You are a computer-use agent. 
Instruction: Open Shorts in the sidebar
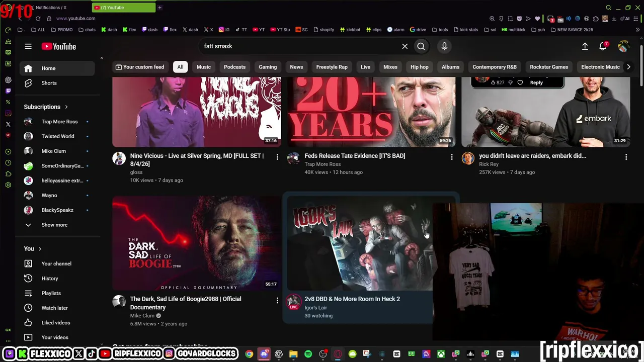click(x=57, y=83)
